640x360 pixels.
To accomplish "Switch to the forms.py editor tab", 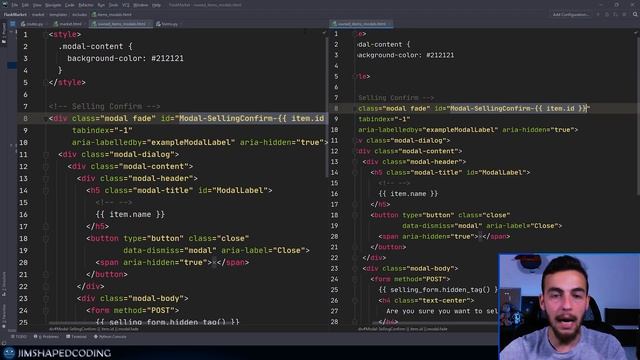I will coord(167,24).
